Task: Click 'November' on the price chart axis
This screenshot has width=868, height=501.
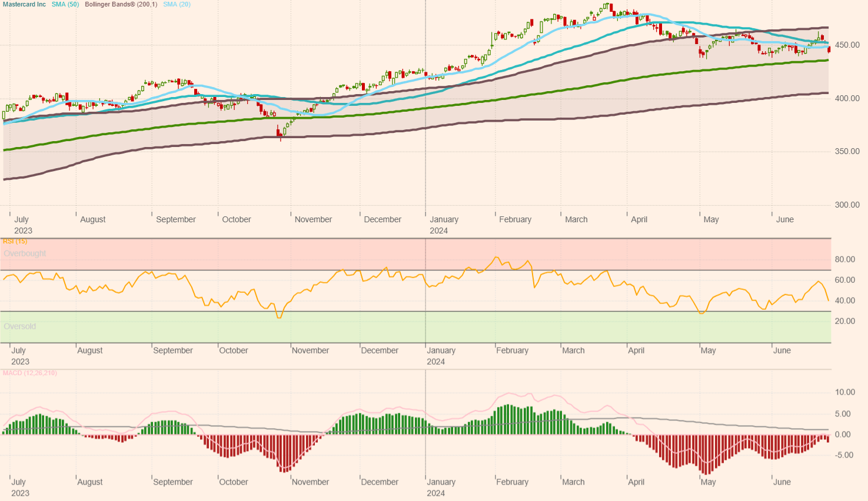Action: pyautogui.click(x=314, y=219)
